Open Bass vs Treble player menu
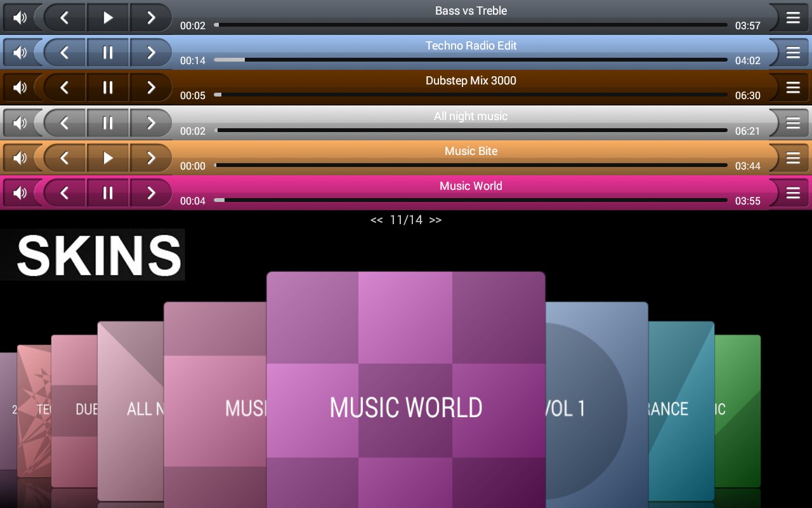Image resolution: width=812 pixels, height=508 pixels. click(792, 18)
